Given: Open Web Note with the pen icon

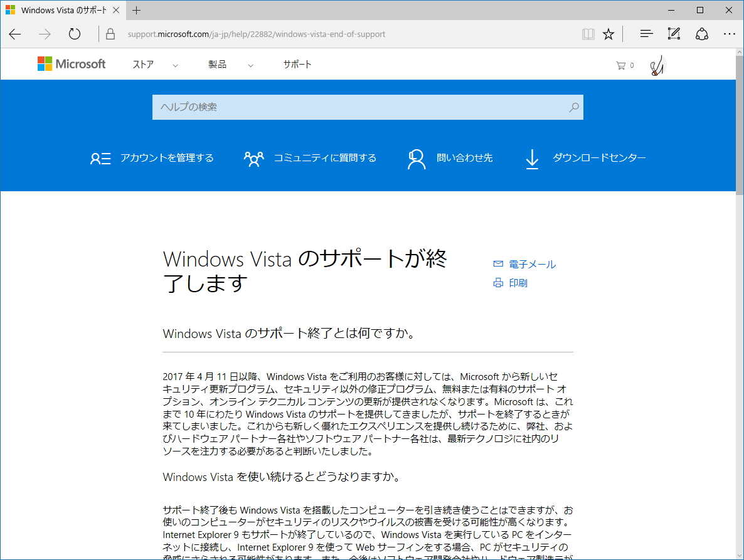Looking at the screenshot, I should pyautogui.click(x=673, y=34).
